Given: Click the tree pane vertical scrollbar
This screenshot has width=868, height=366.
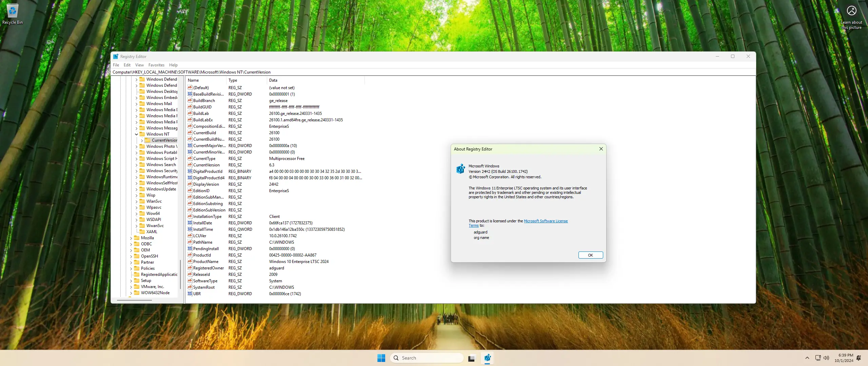Looking at the screenshot, I should [180, 274].
